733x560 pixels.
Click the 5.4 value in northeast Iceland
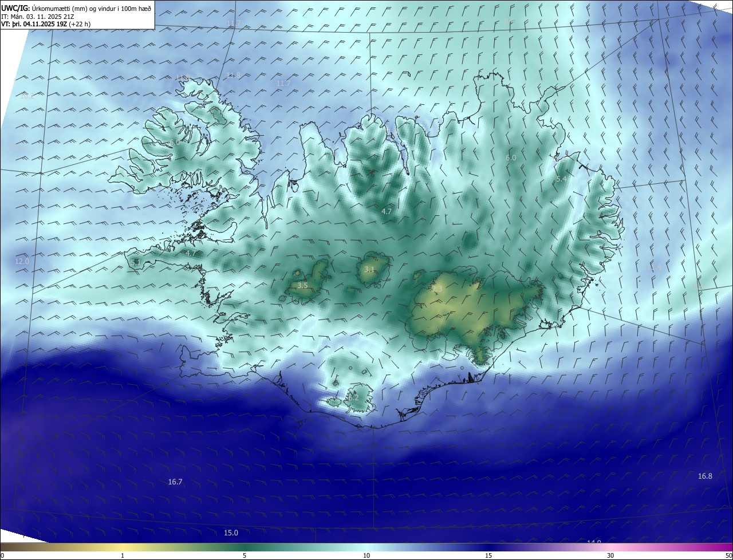(561, 179)
